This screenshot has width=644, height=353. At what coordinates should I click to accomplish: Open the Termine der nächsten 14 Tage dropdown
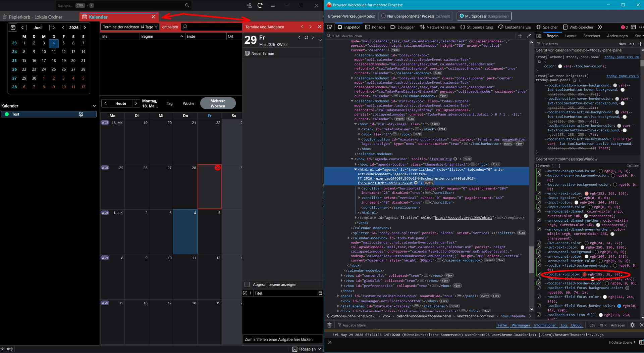[130, 27]
